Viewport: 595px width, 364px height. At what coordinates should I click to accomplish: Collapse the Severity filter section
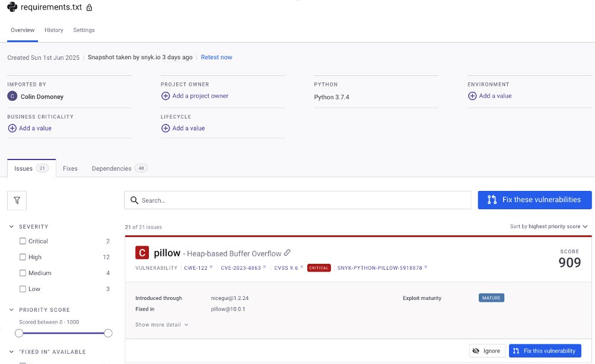pyautogui.click(x=12, y=227)
